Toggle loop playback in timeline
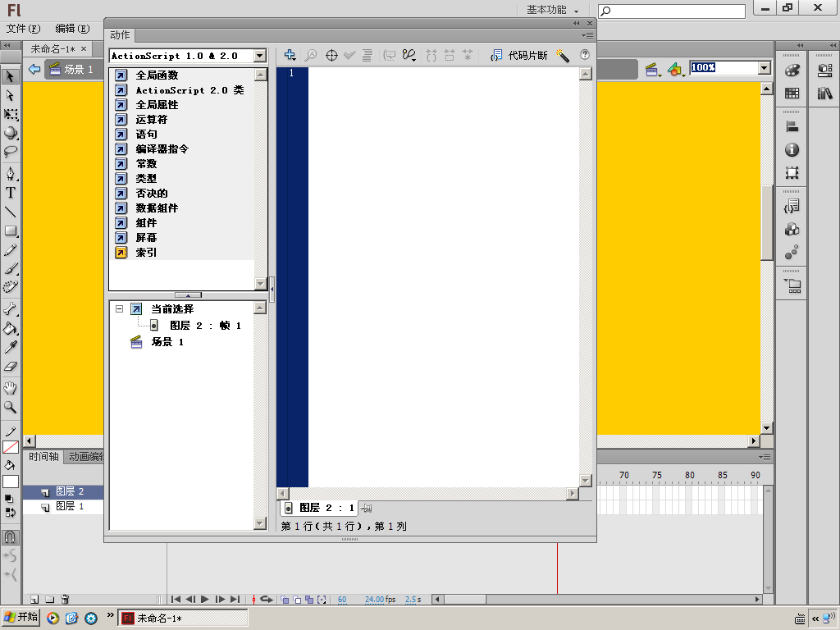Image resolution: width=840 pixels, height=630 pixels. [267, 600]
